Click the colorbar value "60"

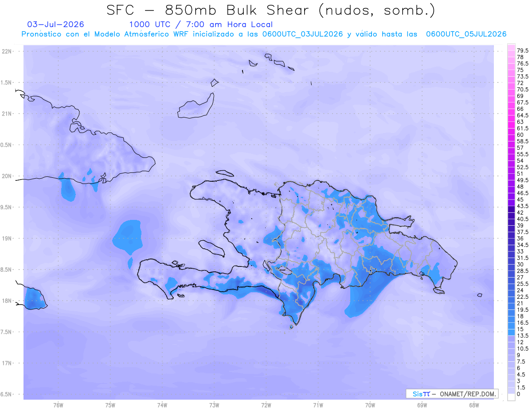pos(520,135)
